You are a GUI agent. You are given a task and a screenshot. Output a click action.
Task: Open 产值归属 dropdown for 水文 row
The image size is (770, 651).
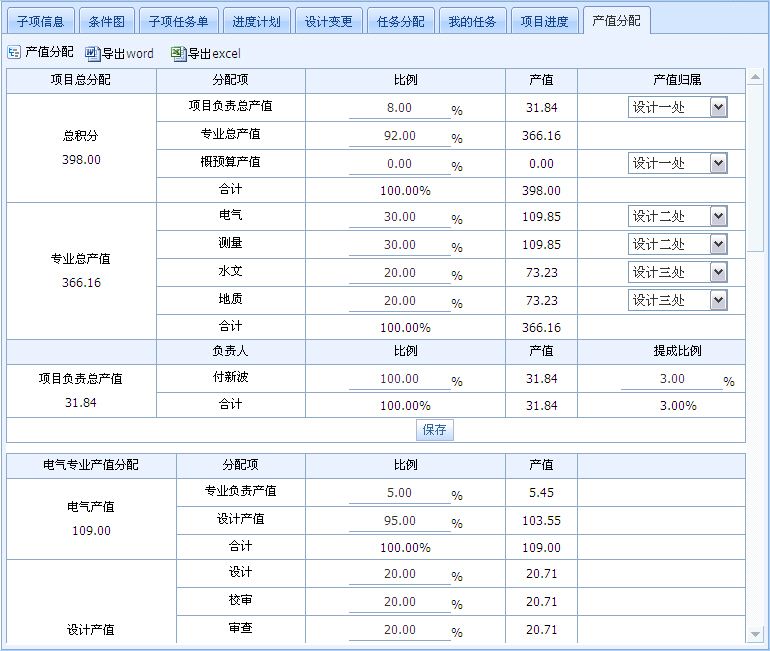point(677,272)
